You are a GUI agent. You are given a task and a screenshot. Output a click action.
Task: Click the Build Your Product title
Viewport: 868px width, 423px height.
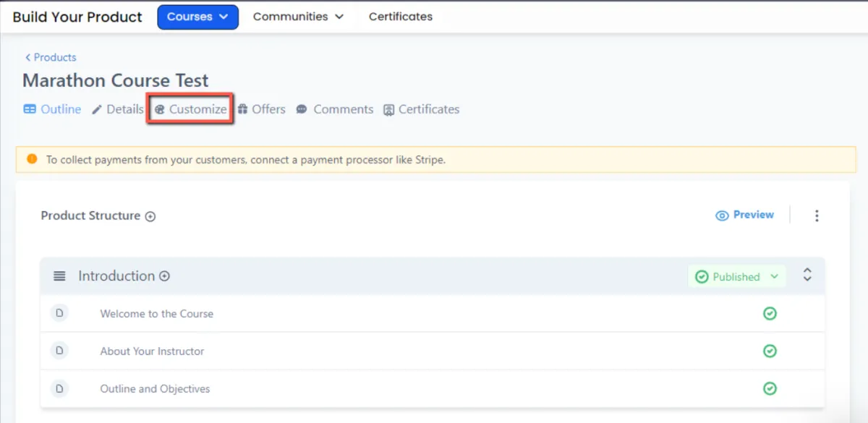point(77,17)
